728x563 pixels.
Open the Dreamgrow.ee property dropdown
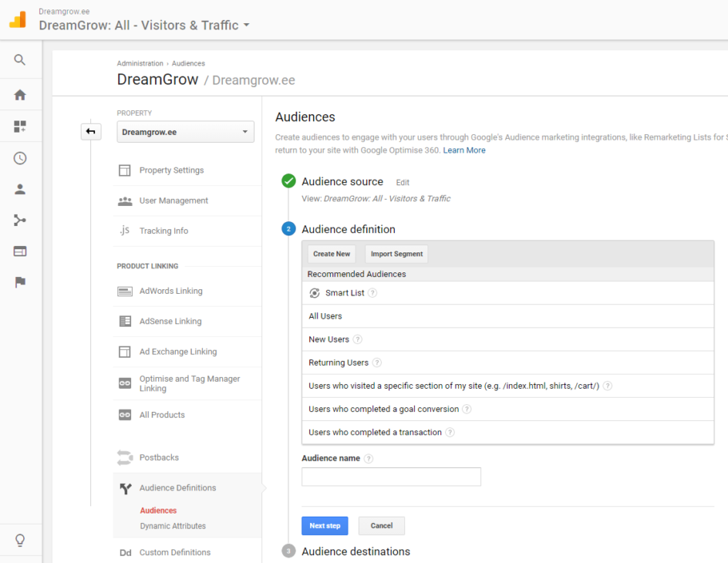pyautogui.click(x=185, y=131)
